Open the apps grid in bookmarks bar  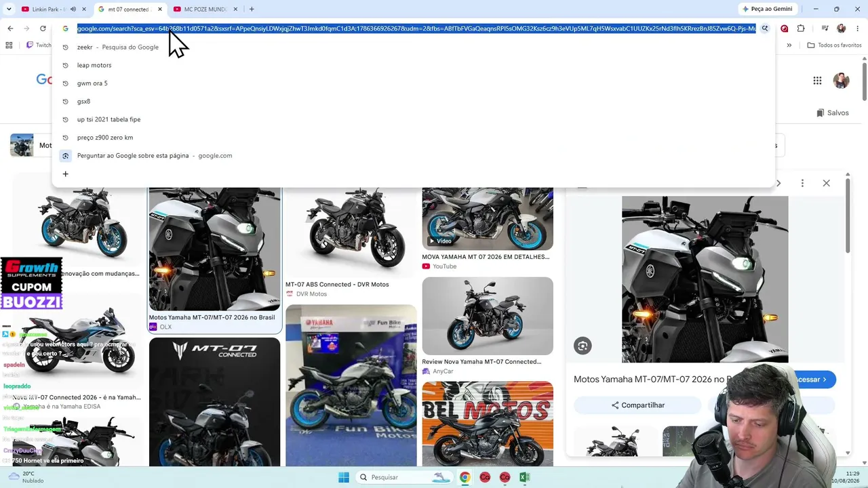(x=9, y=45)
